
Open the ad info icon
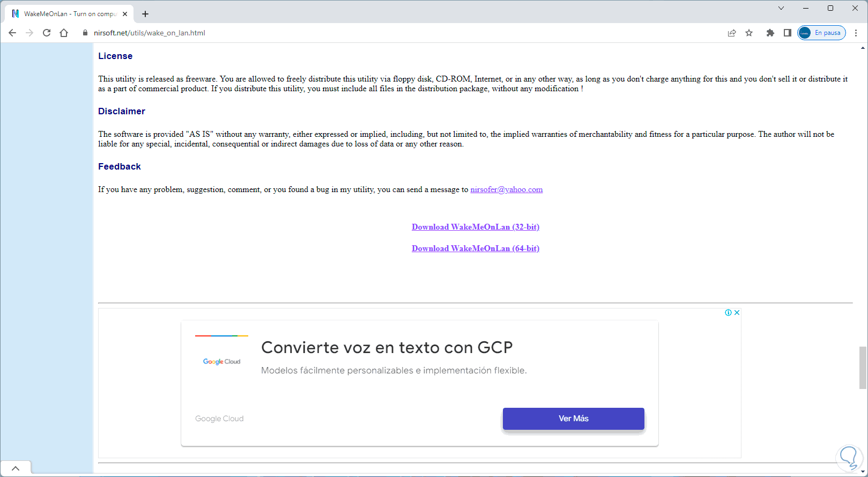(728, 313)
